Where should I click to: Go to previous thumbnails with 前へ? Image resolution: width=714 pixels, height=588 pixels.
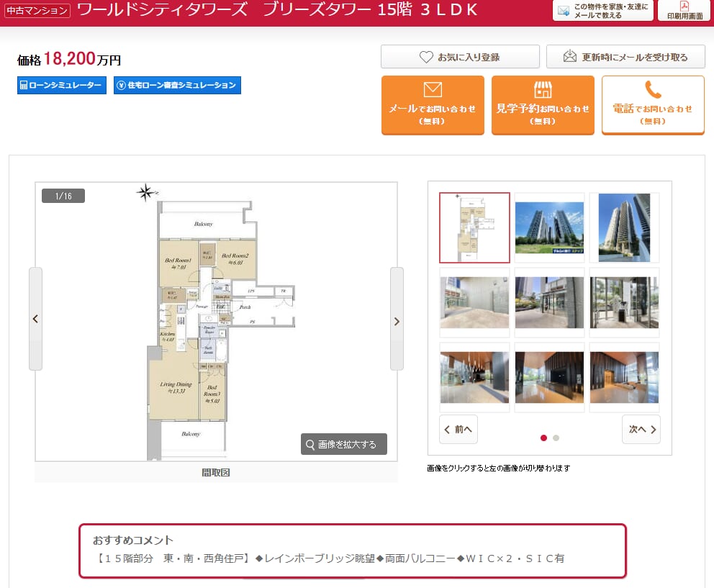tap(458, 429)
